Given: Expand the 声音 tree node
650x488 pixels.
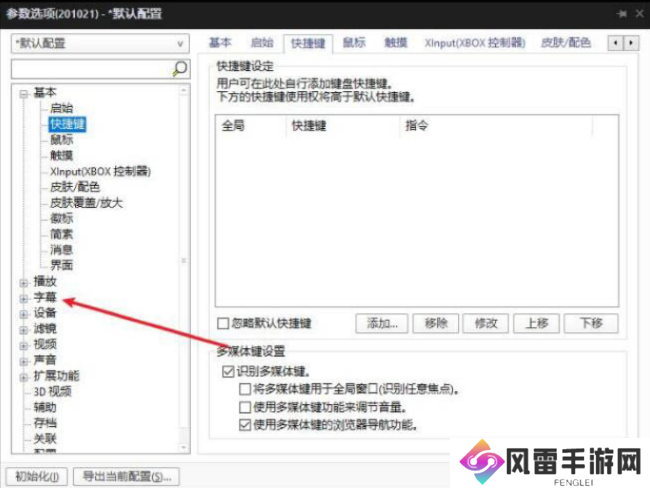Looking at the screenshot, I should (x=24, y=361).
